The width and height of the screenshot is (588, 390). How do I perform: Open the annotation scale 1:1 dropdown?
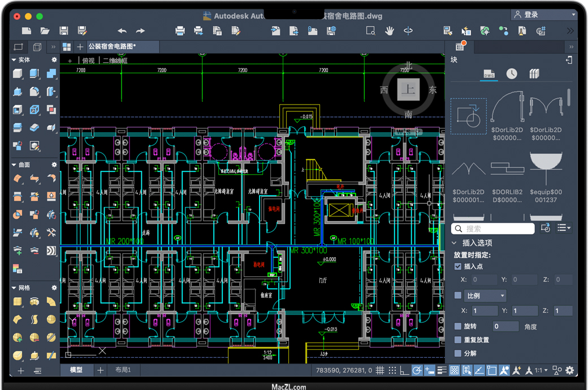(x=541, y=370)
